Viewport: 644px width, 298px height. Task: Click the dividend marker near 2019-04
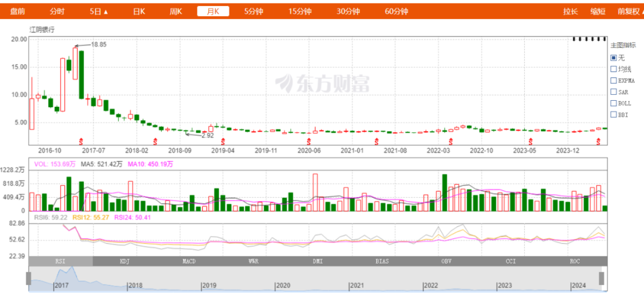(223, 141)
